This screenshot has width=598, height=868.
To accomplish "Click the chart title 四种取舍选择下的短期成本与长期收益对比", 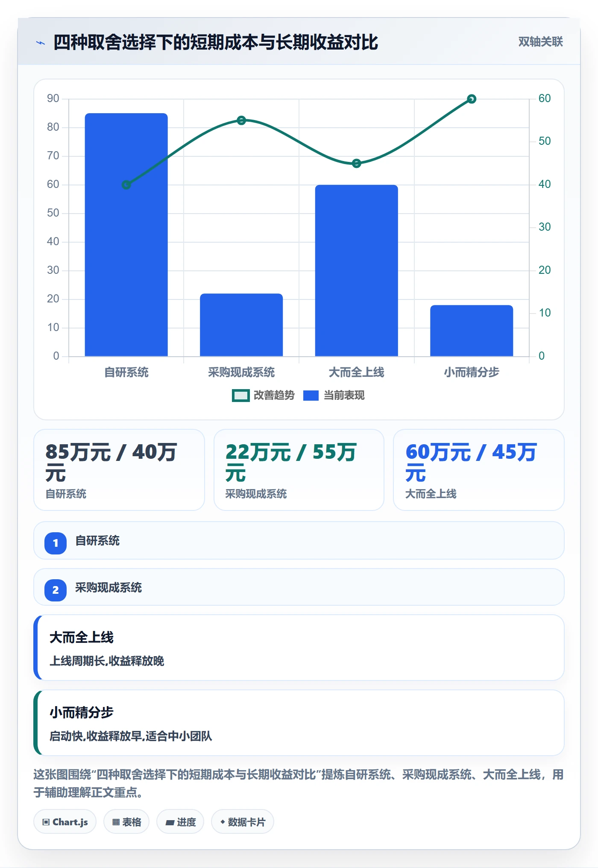I will click(216, 42).
